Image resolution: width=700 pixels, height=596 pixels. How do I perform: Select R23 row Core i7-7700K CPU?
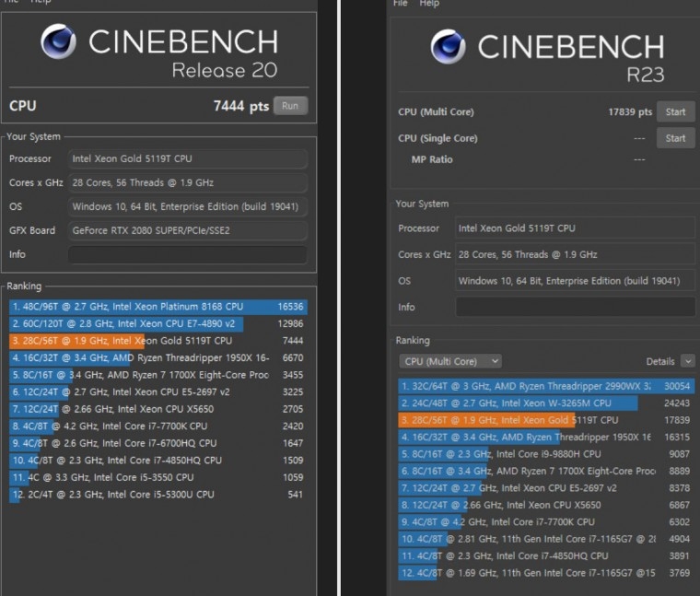[546, 522]
